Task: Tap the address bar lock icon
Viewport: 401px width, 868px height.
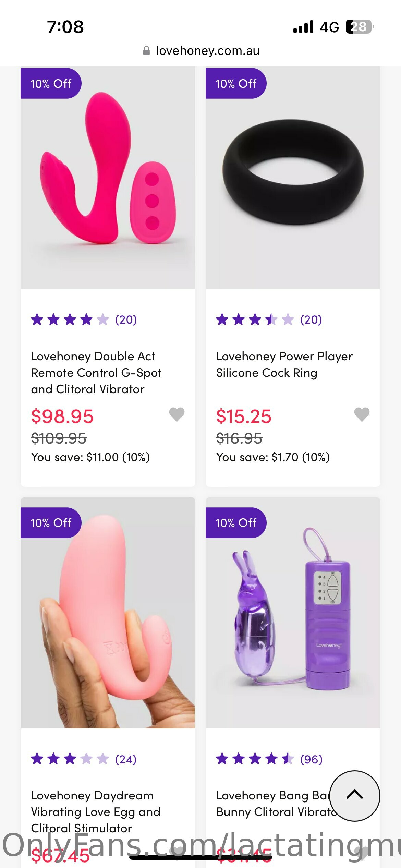Action: [x=146, y=51]
